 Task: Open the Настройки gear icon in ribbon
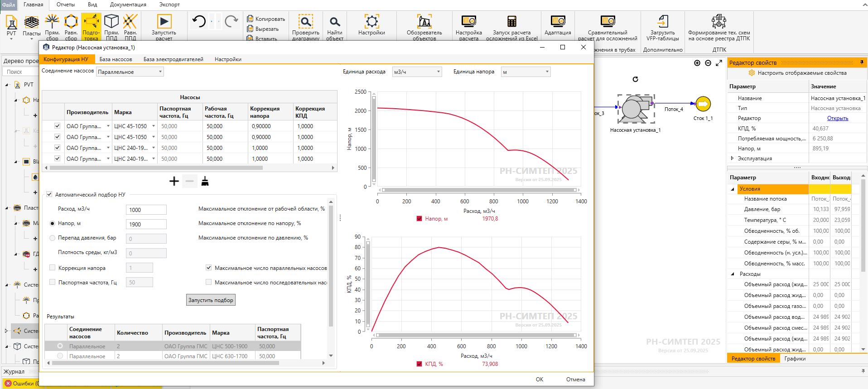(371, 22)
